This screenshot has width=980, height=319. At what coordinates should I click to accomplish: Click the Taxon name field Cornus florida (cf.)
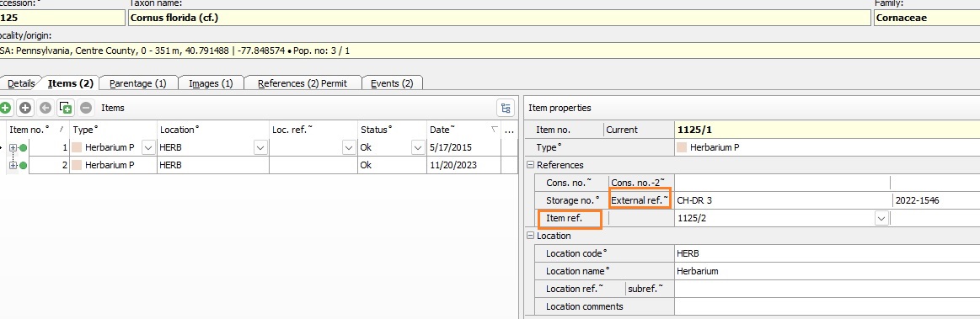tap(499, 18)
